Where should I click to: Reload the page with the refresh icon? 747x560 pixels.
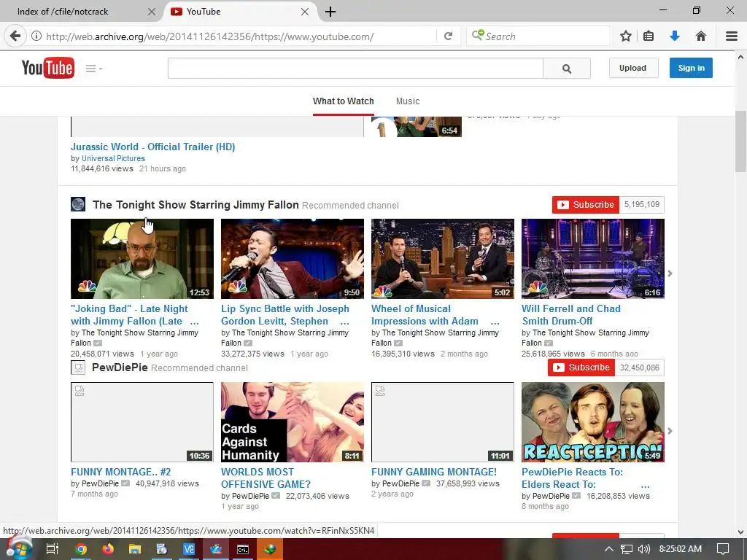coord(449,36)
